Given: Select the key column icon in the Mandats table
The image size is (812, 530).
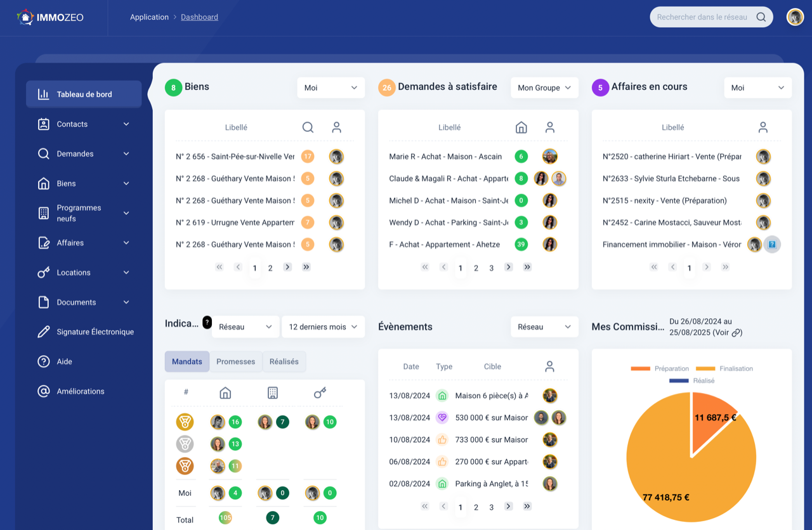Looking at the screenshot, I should click(x=320, y=392).
